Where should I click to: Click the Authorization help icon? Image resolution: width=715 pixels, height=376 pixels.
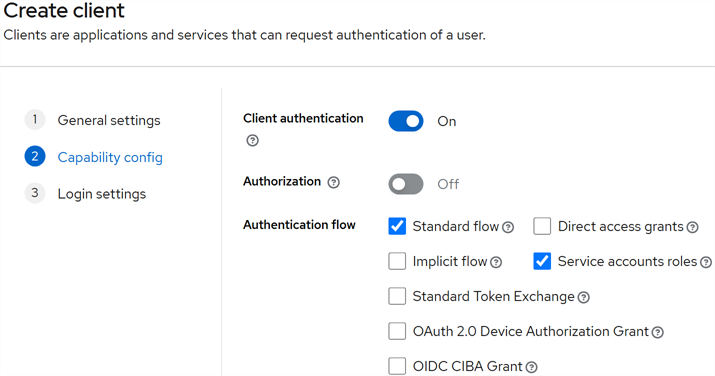(x=334, y=183)
